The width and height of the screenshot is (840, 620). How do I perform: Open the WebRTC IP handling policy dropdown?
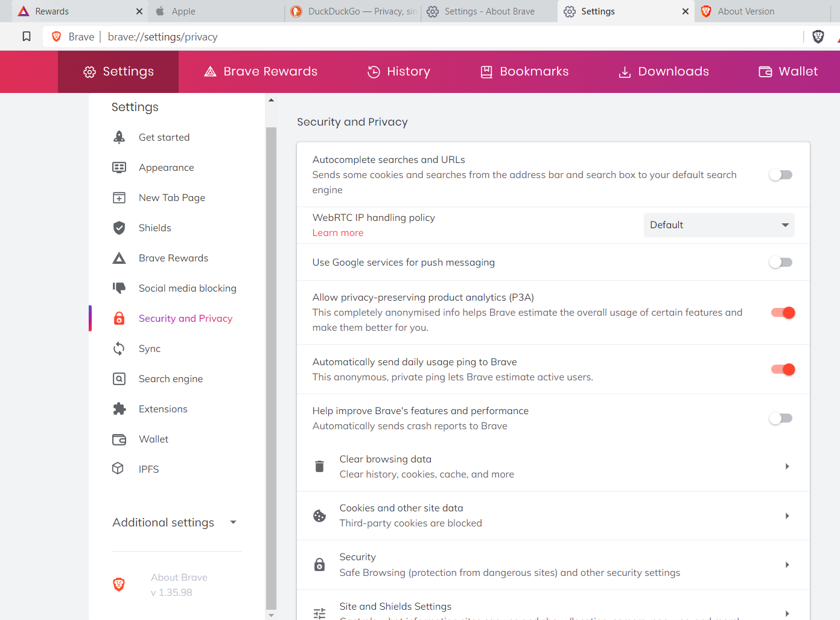pyautogui.click(x=719, y=225)
